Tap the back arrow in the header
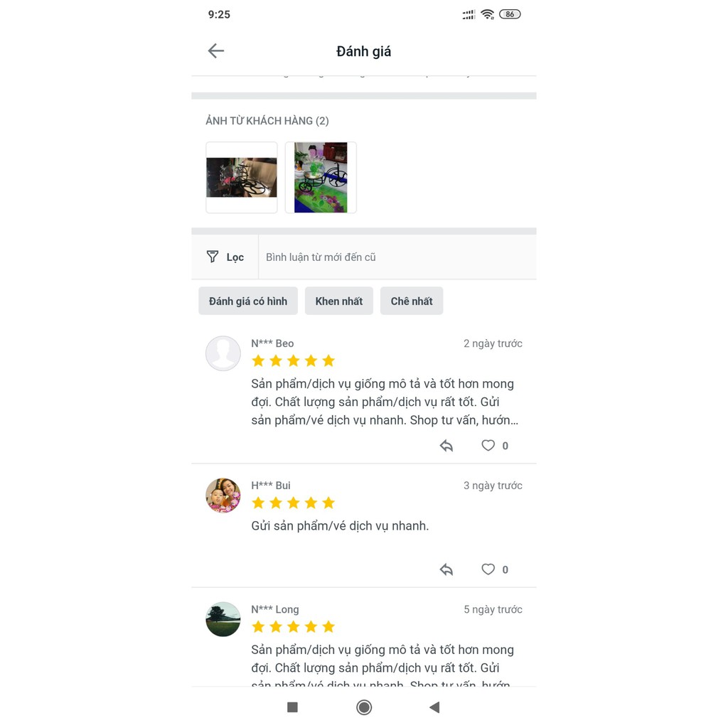 click(216, 50)
